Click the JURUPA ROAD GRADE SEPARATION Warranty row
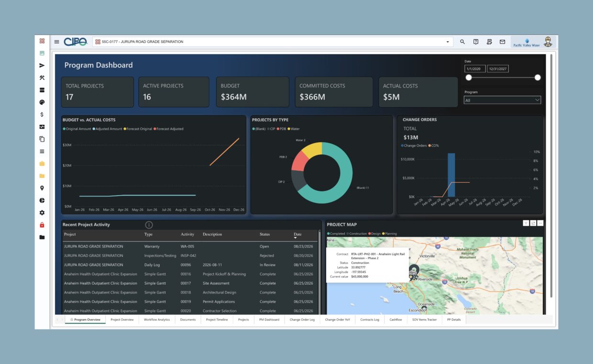 (x=190, y=246)
